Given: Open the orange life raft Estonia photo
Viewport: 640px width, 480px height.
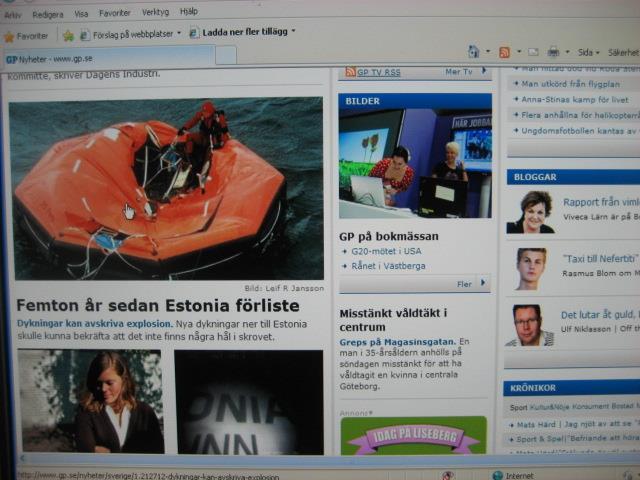Looking at the screenshot, I should [166, 189].
